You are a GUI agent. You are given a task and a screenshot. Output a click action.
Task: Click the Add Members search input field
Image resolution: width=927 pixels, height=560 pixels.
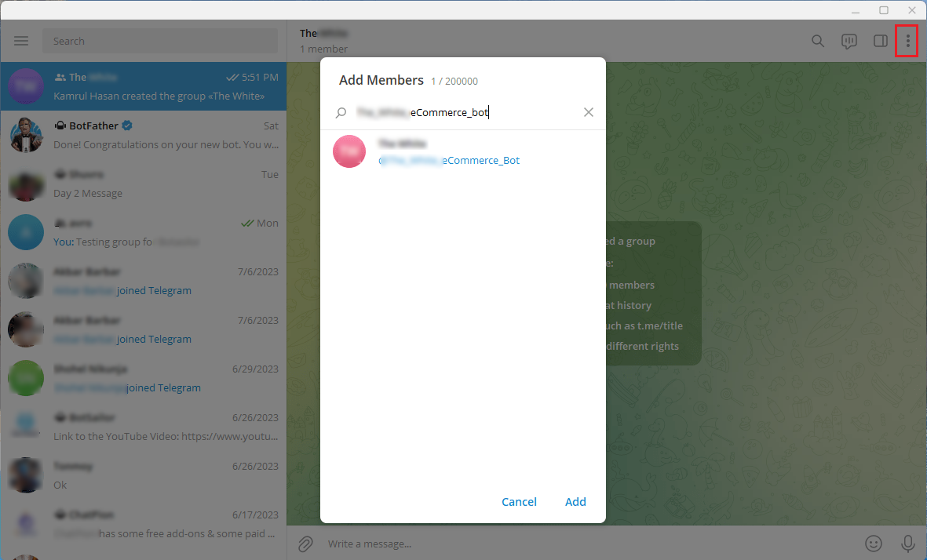[x=463, y=112]
